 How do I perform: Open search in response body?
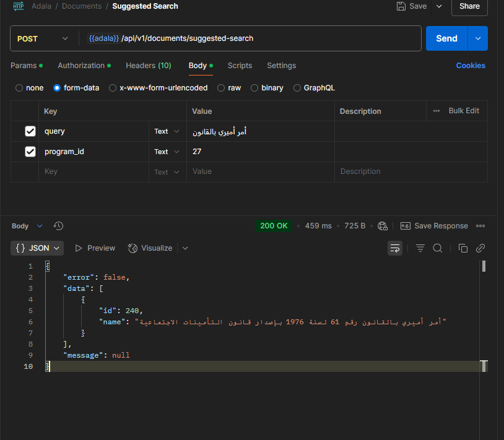(x=437, y=248)
